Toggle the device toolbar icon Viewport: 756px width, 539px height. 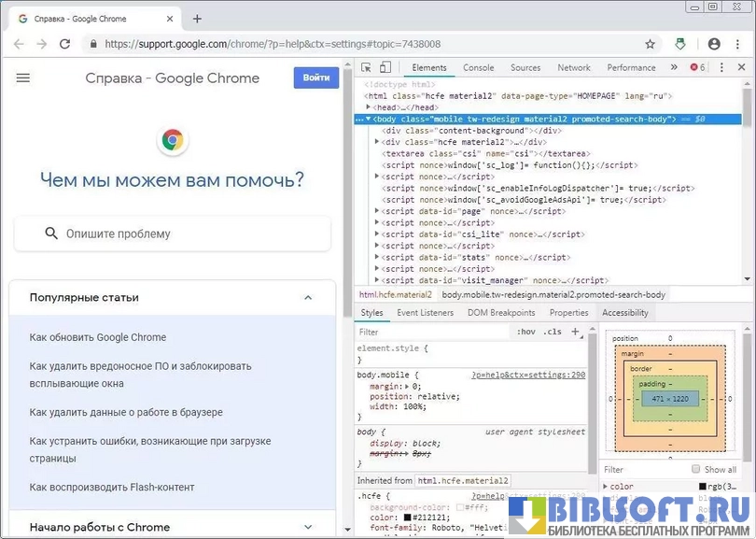(385, 68)
